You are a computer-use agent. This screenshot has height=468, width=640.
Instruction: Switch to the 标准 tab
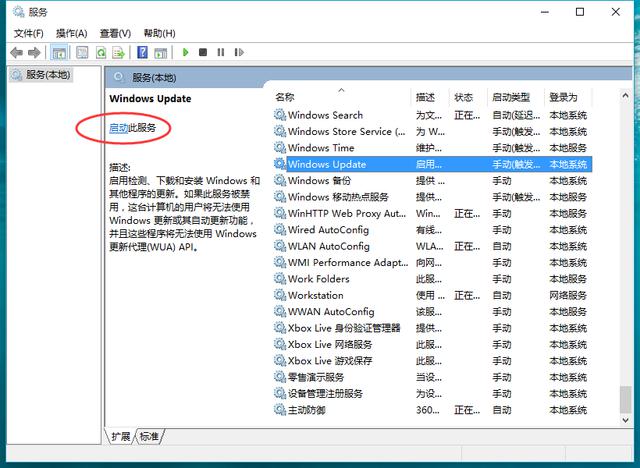click(x=149, y=437)
